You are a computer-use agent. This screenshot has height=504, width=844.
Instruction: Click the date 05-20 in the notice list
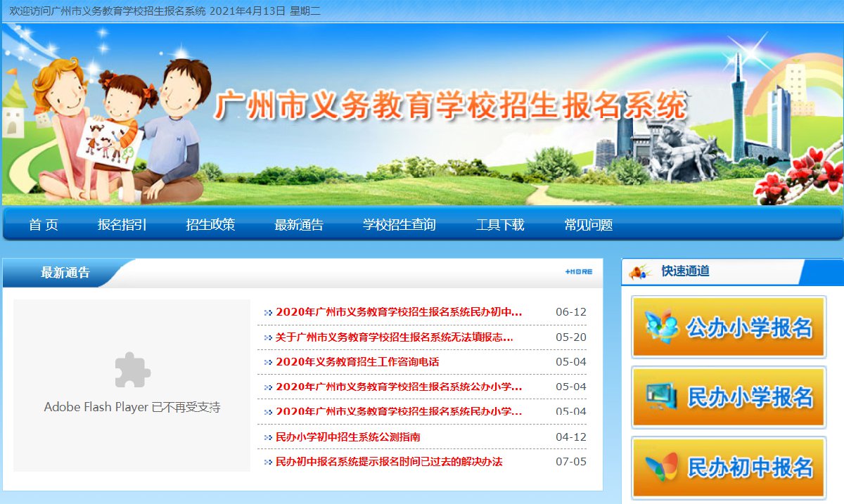[570, 337]
